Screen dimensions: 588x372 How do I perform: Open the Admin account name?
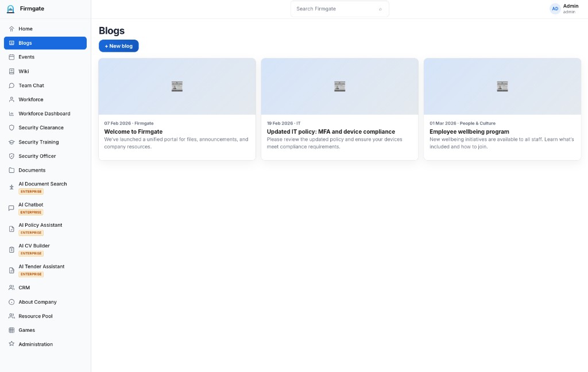[x=570, y=6]
